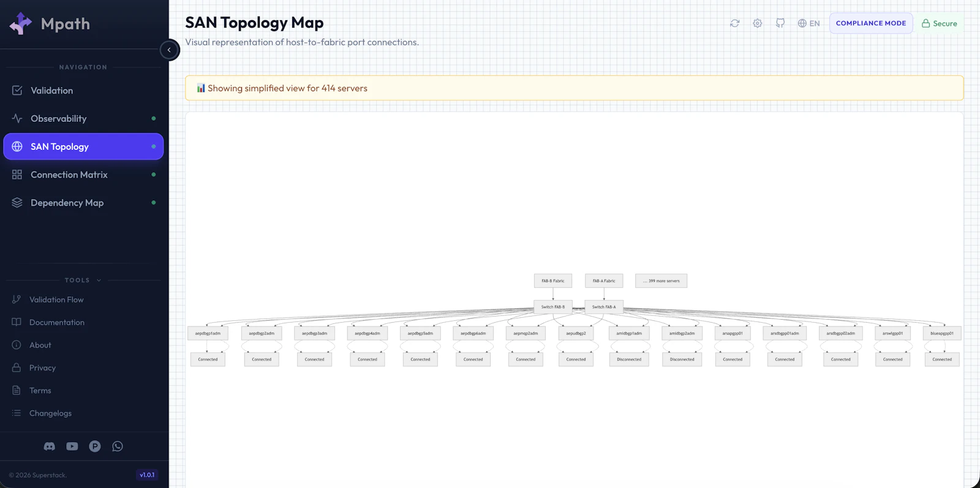
Task: Click Disconnected status under amidbgp2adm
Action: click(x=682, y=359)
